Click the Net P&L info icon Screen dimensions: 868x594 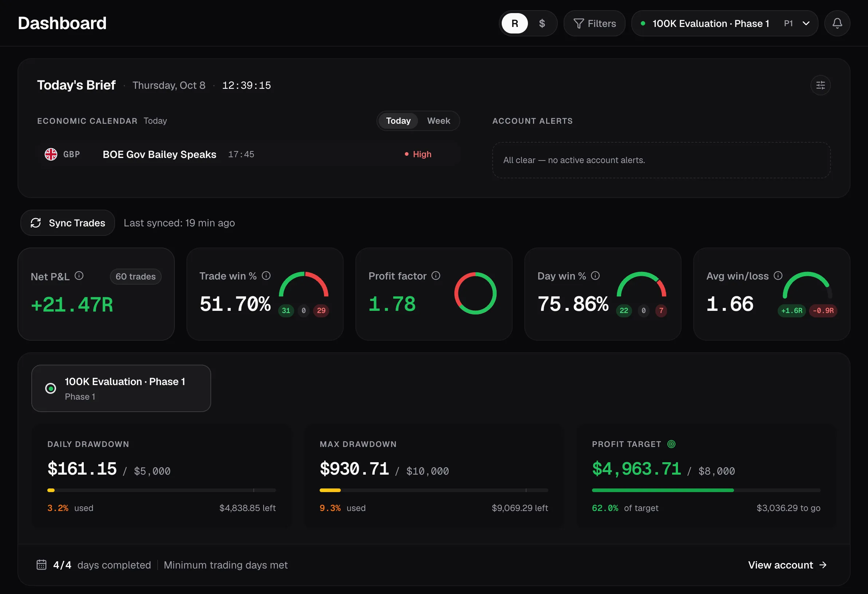[x=79, y=276]
